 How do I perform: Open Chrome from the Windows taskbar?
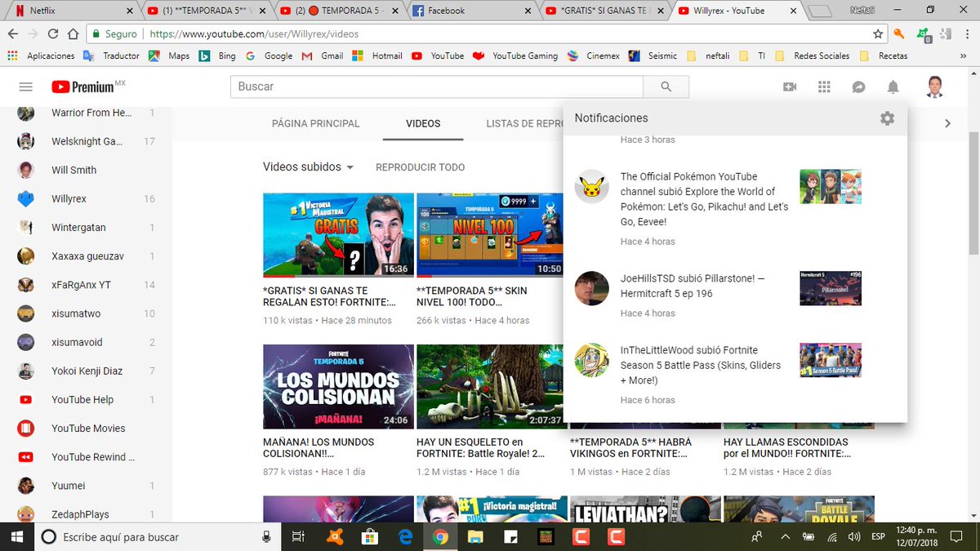click(440, 536)
